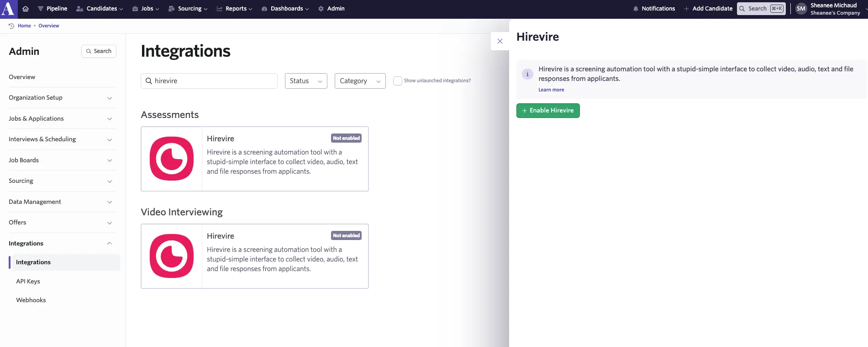
Task: Select Overview in Admin sidebar
Action: click(x=22, y=77)
